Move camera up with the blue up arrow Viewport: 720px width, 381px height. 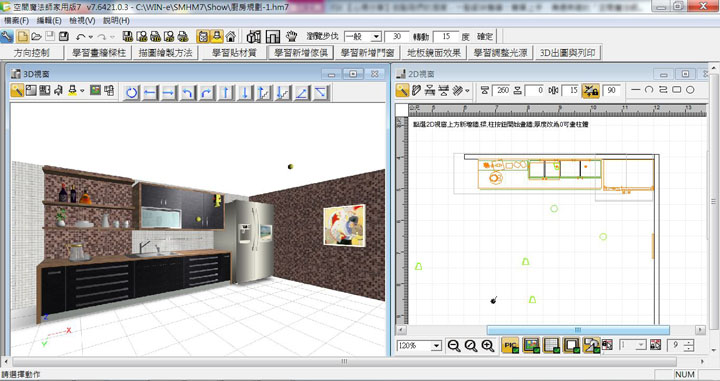tap(225, 93)
